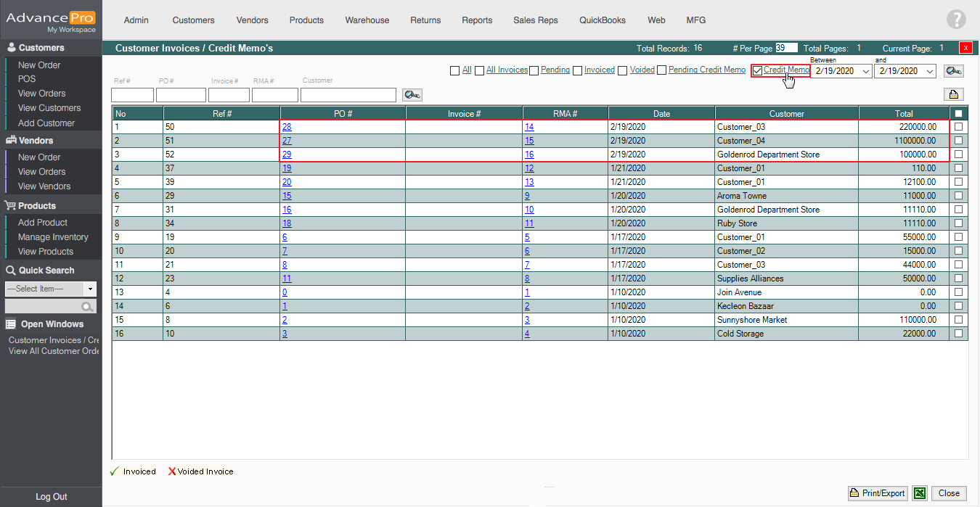Open the QuickBooks menu

(602, 20)
